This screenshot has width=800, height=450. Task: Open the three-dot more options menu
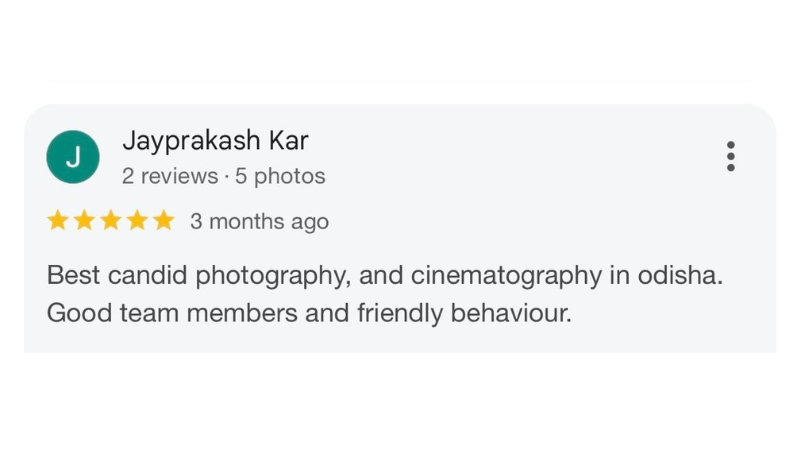731,157
